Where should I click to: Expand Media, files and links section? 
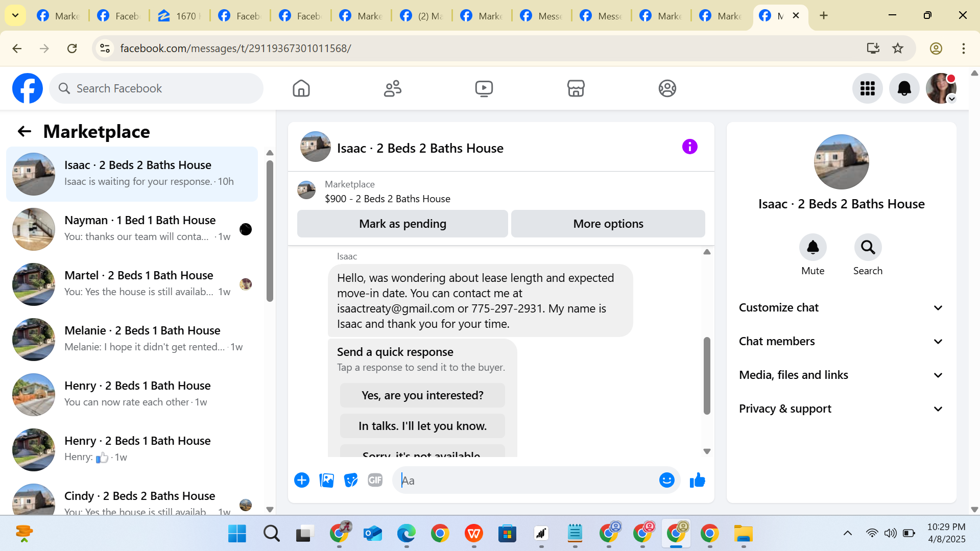pyautogui.click(x=841, y=375)
